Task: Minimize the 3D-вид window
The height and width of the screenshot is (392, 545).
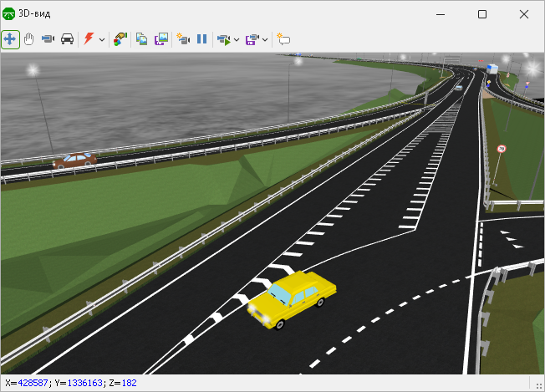Action: pos(441,14)
